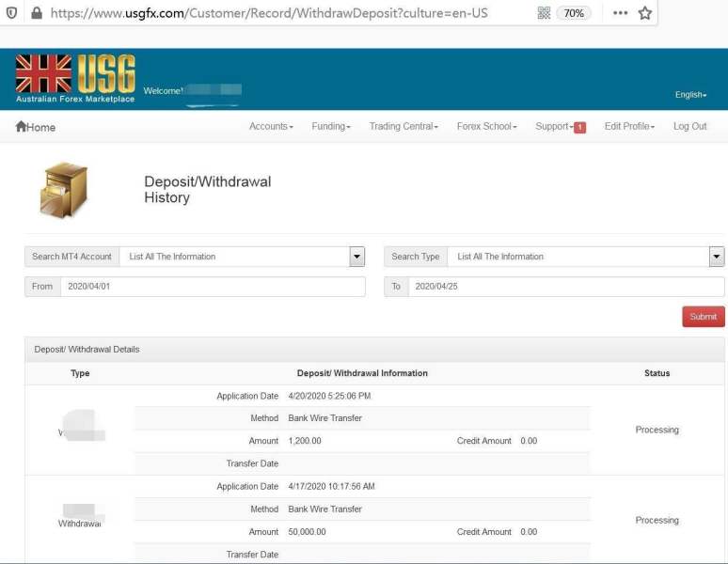This screenshot has width=728, height=564.
Task: Click the red Support notification badge
Action: click(579, 128)
